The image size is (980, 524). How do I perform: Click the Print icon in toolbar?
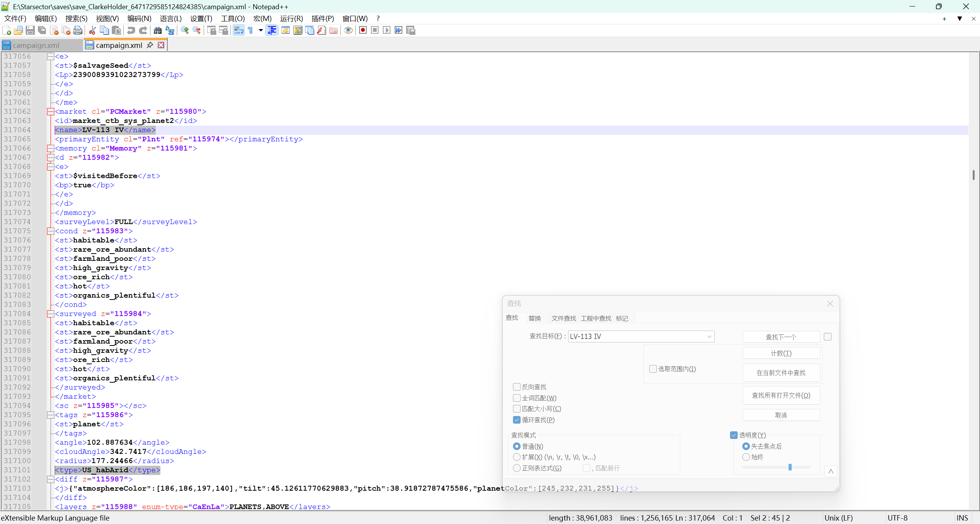(78, 31)
